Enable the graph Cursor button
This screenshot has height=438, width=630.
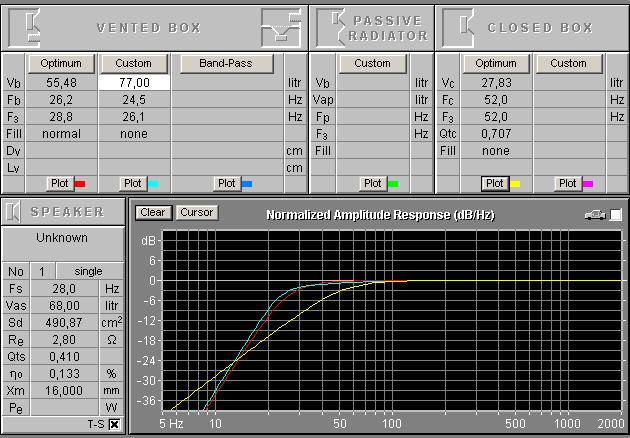195,212
